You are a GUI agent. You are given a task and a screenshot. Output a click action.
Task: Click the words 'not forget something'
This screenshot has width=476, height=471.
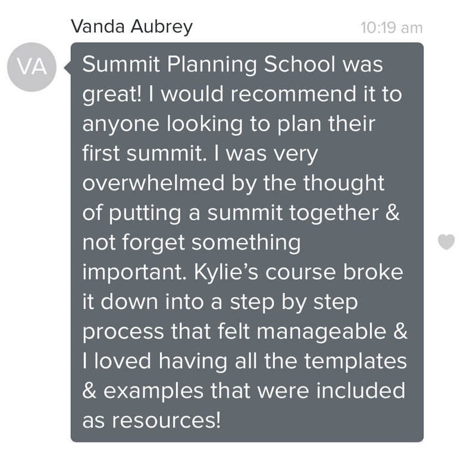pyautogui.click(x=192, y=243)
